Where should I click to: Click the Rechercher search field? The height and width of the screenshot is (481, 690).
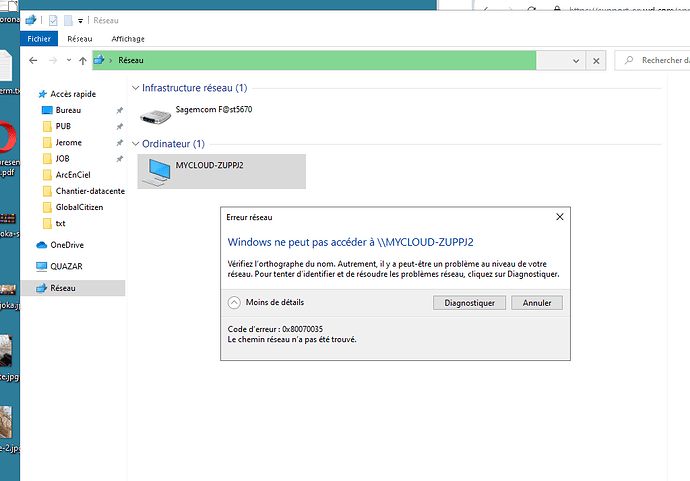[653, 60]
